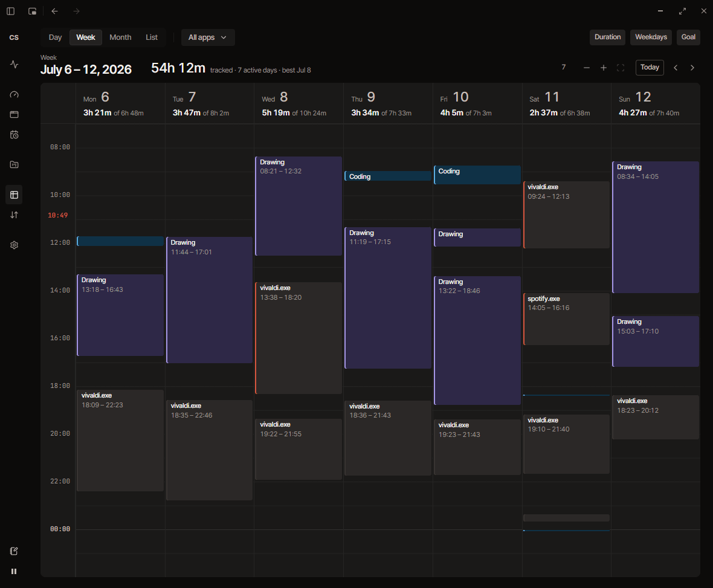Open the up-down arrows sidebar icon
Image resolution: width=713 pixels, height=588 pixels.
(14, 215)
